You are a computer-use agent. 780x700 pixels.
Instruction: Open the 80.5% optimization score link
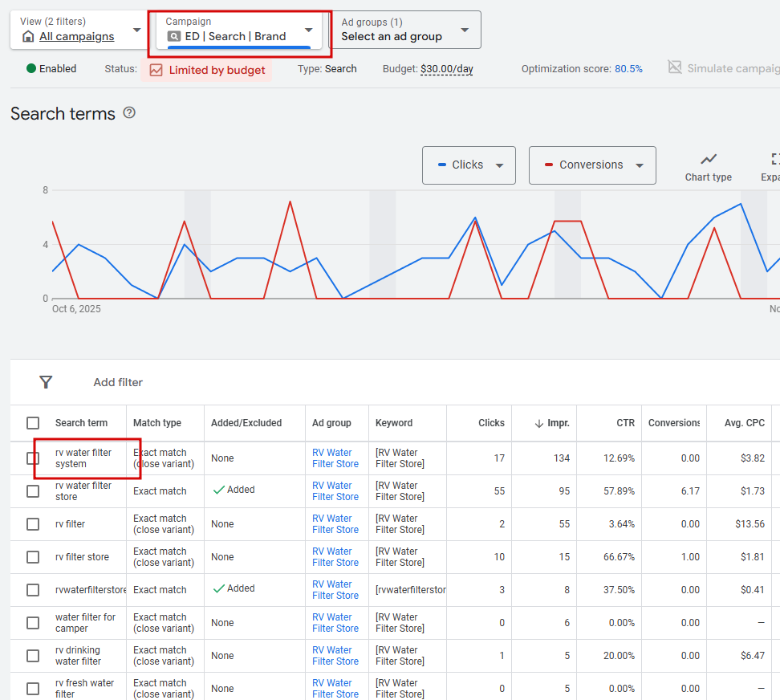(628, 69)
